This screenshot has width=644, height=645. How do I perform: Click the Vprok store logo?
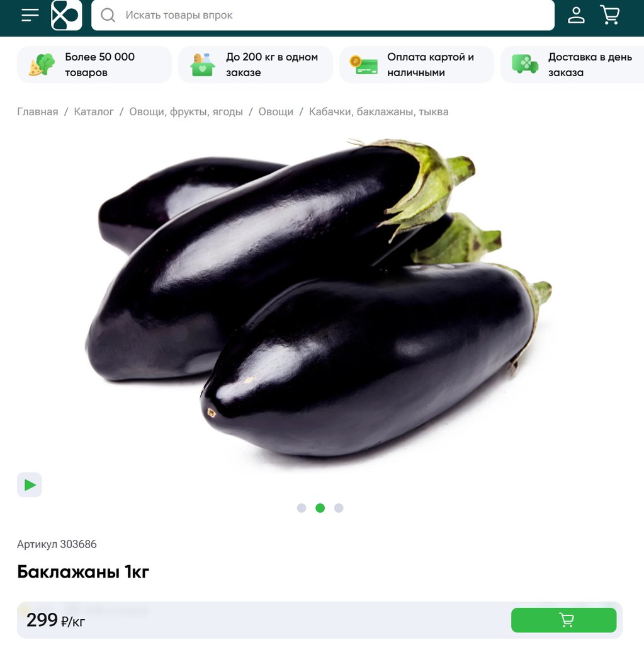click(x=66, y=15)
